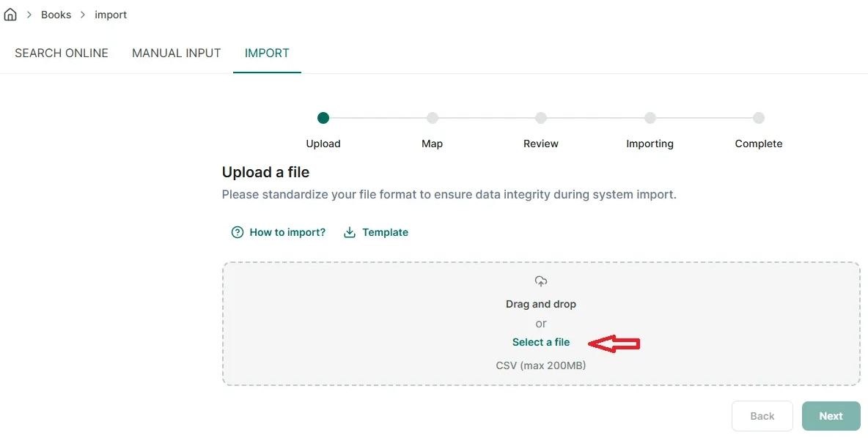868x438 pixels.
Task: Download the Template file link
Action: (x=386, y=232)
